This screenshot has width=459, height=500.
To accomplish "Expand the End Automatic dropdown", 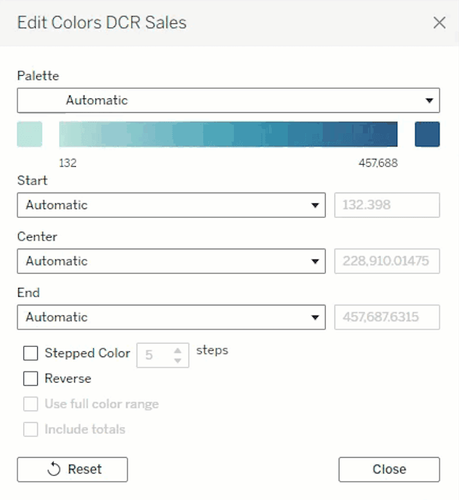I will tap(171, 317).
